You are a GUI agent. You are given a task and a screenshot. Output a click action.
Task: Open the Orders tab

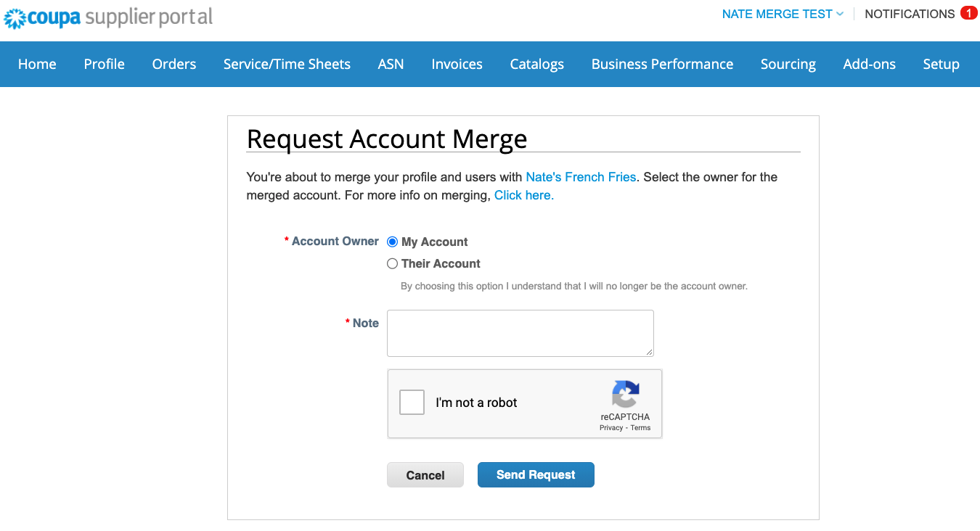click(x=174, y=64)
